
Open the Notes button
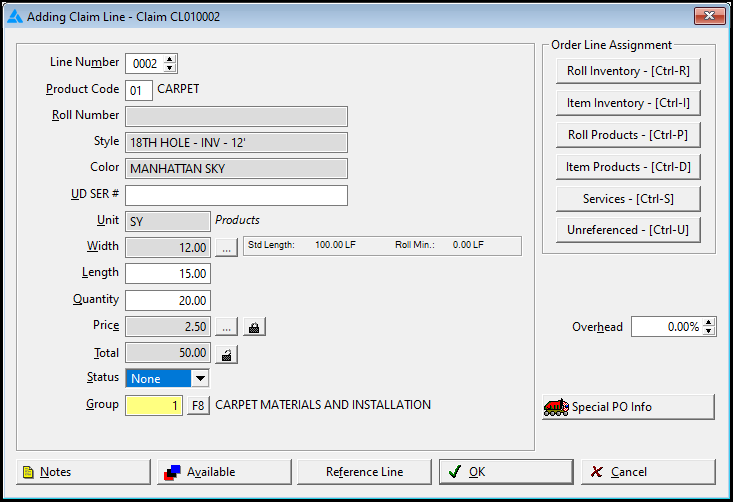click(x=83, y=472)
